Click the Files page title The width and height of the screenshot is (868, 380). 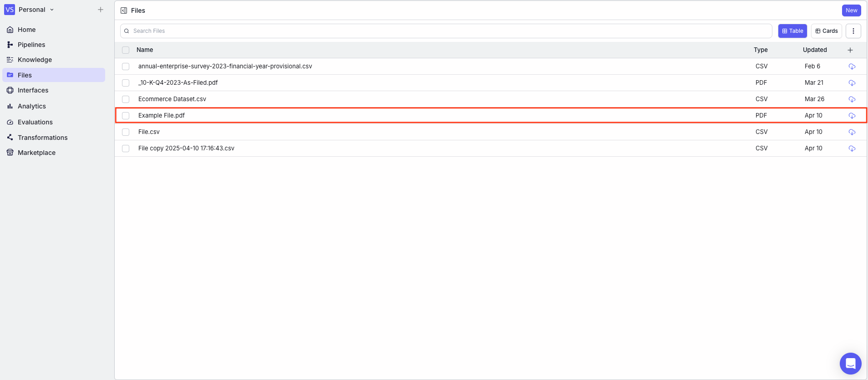pos(138,10)
